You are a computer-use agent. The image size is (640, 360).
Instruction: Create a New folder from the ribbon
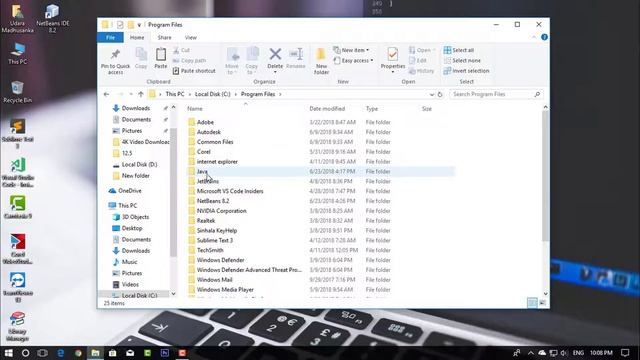[321, 60]
